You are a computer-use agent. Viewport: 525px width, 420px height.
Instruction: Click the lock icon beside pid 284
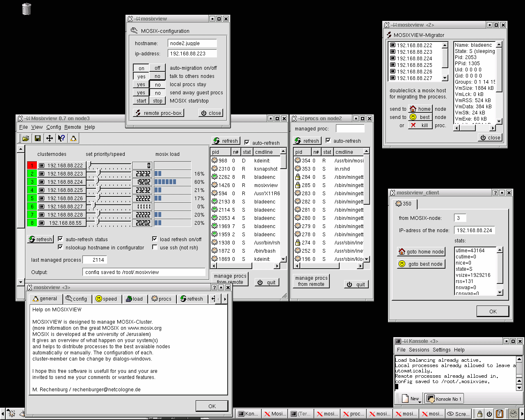(298, 177)
